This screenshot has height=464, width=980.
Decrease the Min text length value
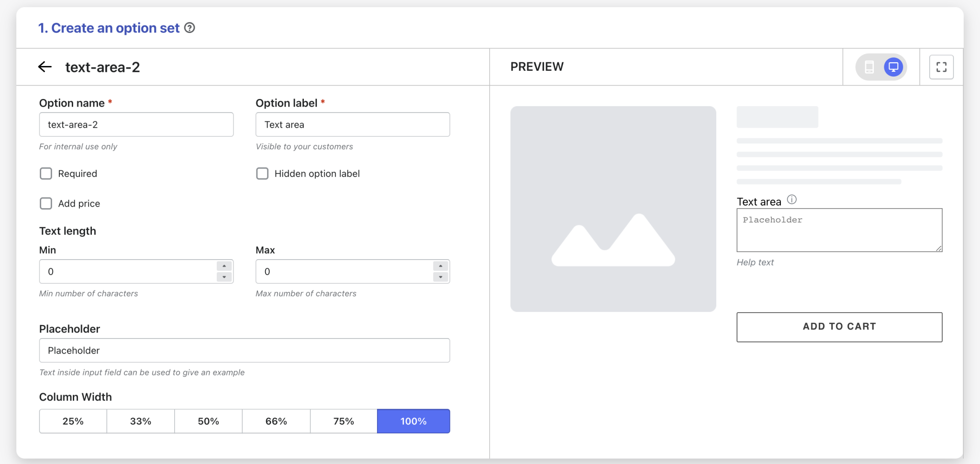click(224, 277)
